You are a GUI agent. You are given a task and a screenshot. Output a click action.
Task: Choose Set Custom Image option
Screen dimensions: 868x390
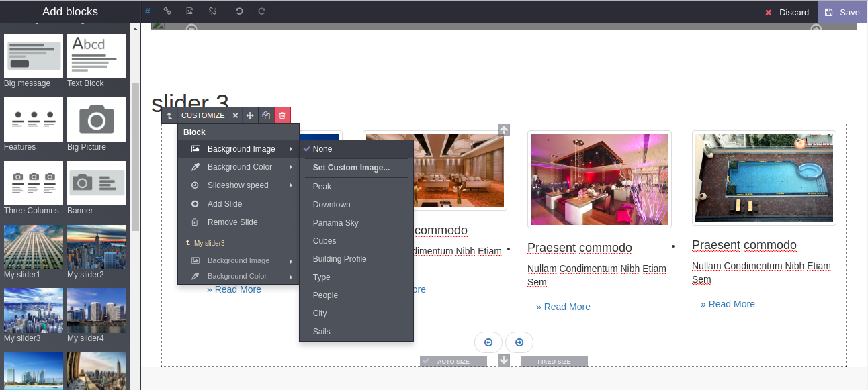(x=356, y=168)
